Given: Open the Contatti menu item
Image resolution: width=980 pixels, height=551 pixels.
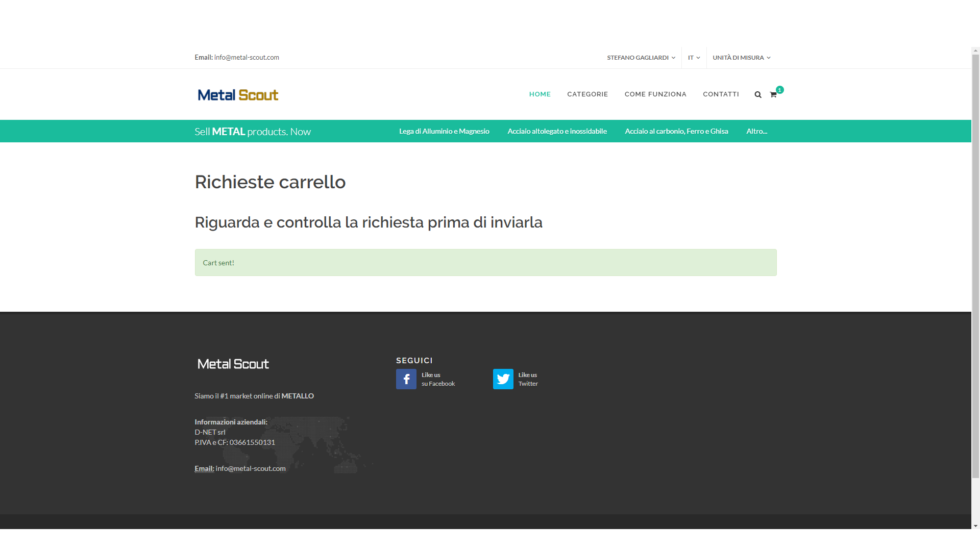Looking at the screenshot, I should 721,94.
